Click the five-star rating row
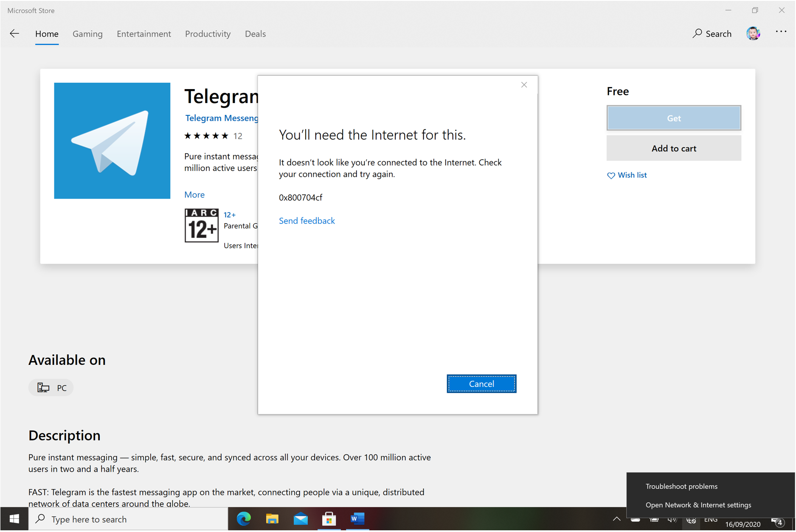This screenshot has height=532, width=796. (206, 136)
